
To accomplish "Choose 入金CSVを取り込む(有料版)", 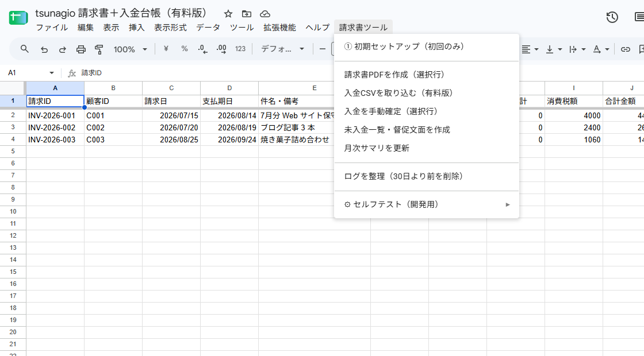I will point(426,93).
